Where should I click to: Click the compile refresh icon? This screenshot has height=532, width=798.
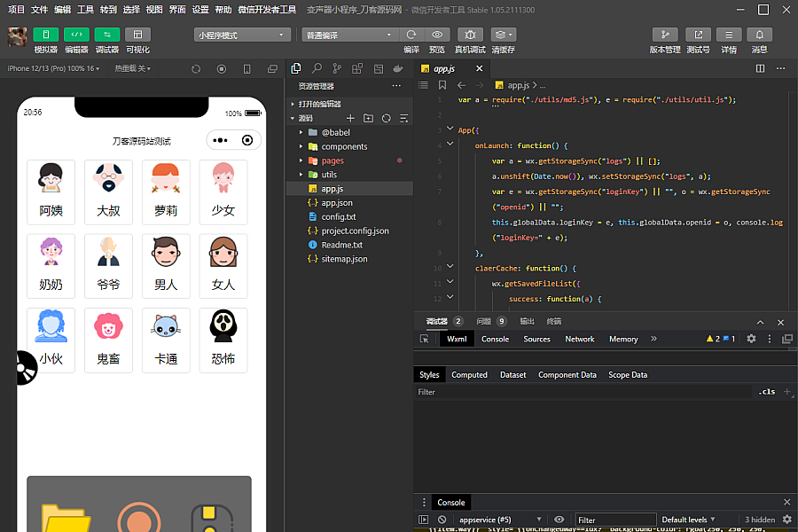point(411,35)
